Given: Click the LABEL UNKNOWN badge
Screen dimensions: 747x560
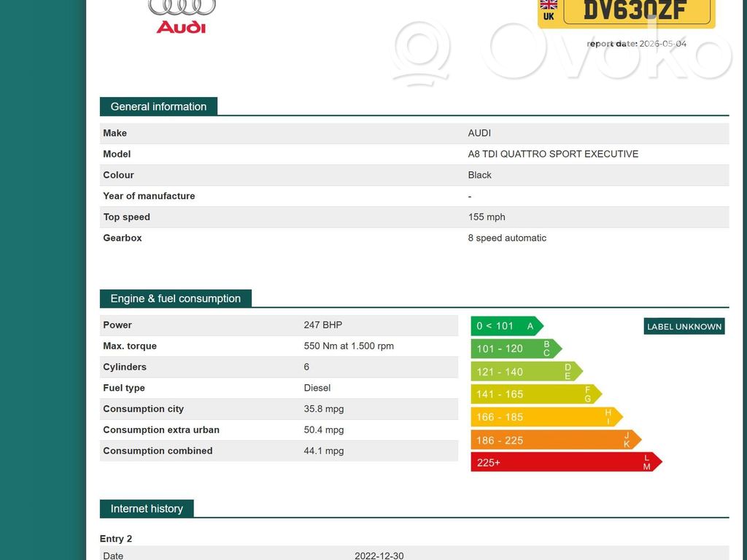Looking at the screenshot, I should (684, 327).
